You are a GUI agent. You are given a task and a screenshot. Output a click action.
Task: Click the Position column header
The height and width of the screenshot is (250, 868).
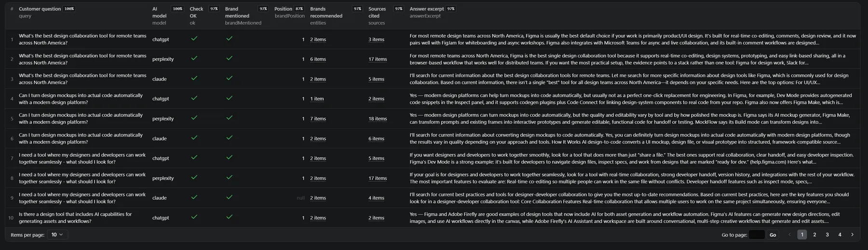point(283,9)
